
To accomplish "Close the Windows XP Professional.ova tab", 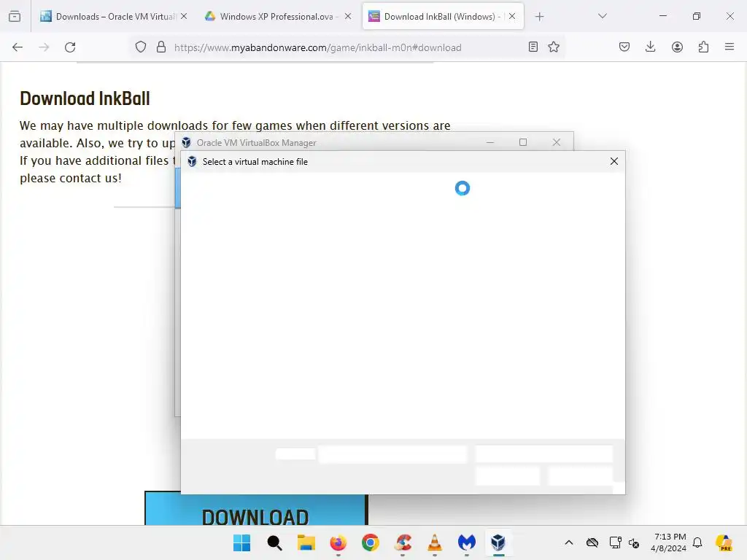I will [348, 17].
